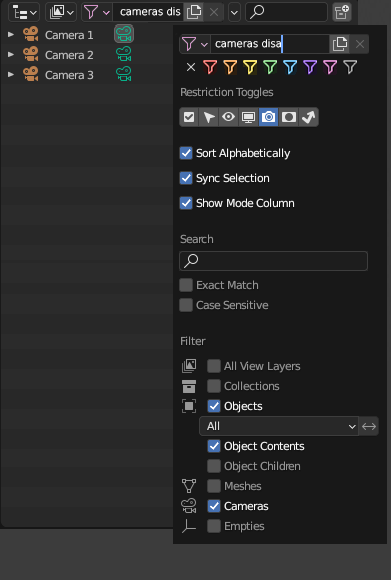Expand the Camera 3 tree row
Image resolution: width=391 pixels, height=580 pixels.
click(11, 75)
